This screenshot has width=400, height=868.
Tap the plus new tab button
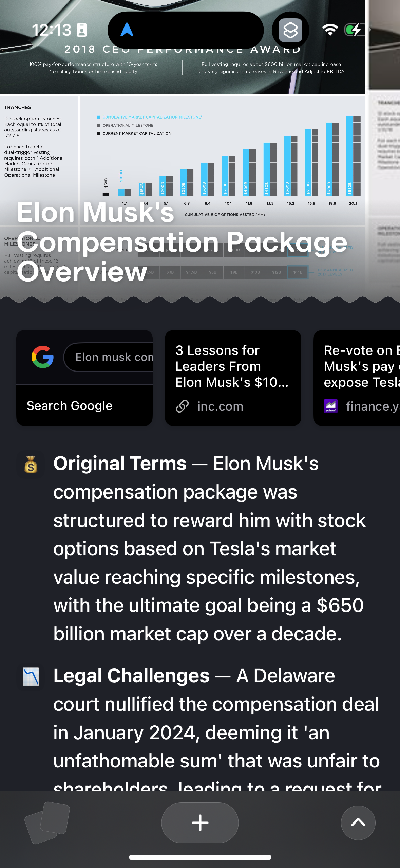pos(200,822)
